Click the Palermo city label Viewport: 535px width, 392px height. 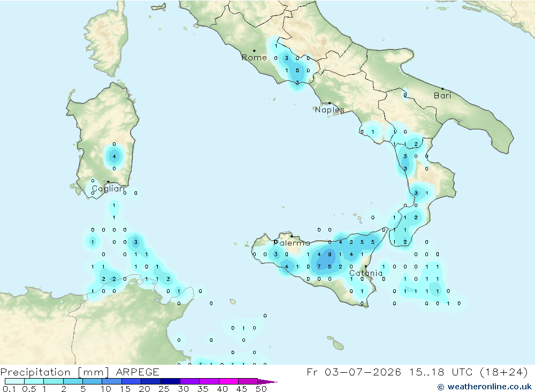pyautogui.click(x=292, y=243)
